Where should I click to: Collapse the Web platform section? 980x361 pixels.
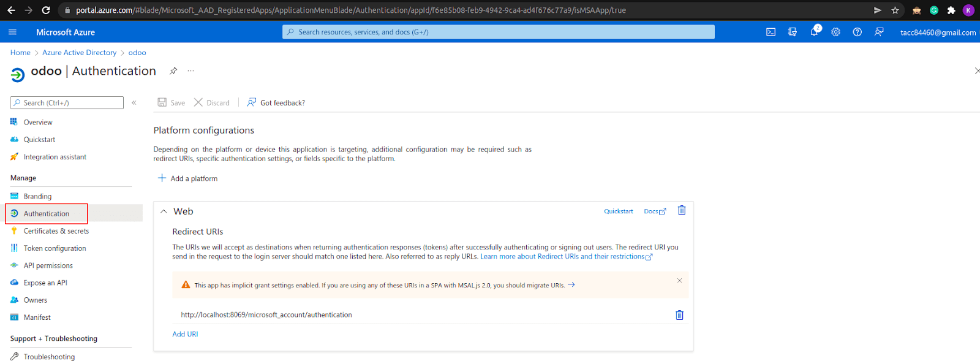click(164, 211)
